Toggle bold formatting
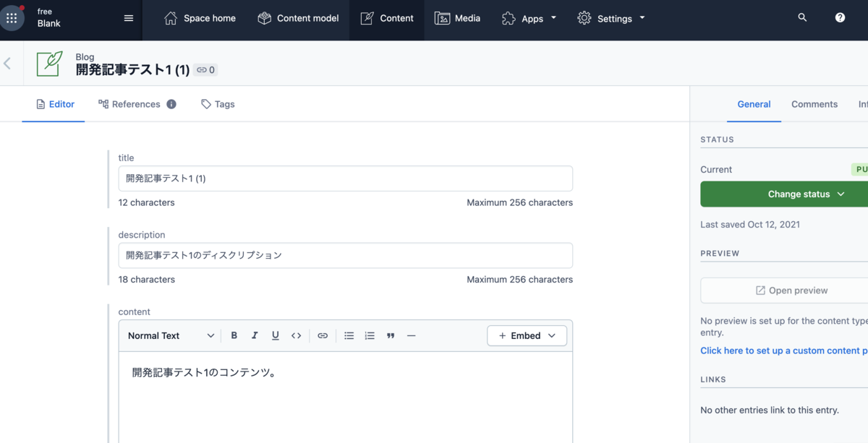This screenshot has height=443, width=868. (x=234, y=335)
